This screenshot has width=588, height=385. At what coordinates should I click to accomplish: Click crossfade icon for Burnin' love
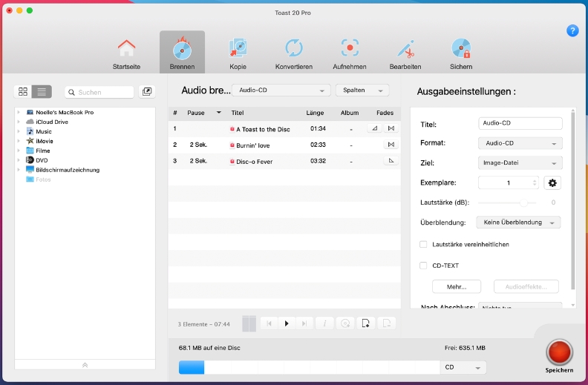pyautogui.click(x=391, y=145)
